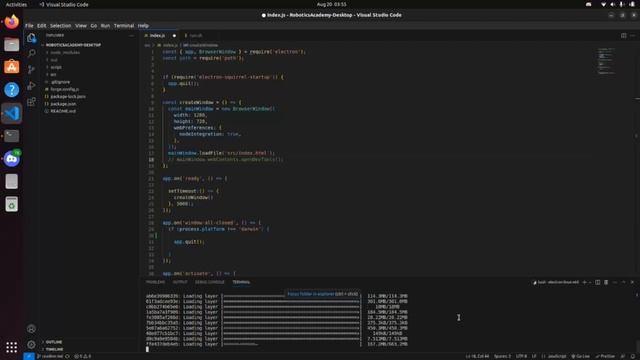The image size is (640, 360).
Task: Open the Explorer view in activity bar
Action: (31, 38)
